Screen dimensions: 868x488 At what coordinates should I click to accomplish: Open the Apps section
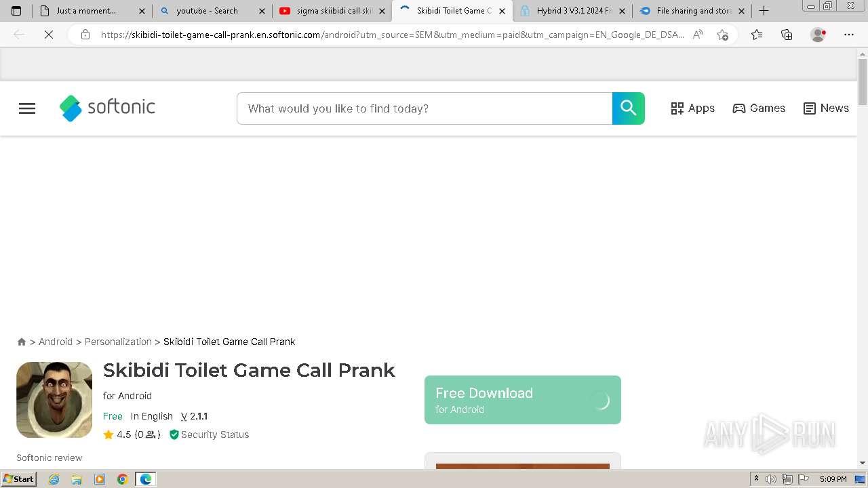692,108
